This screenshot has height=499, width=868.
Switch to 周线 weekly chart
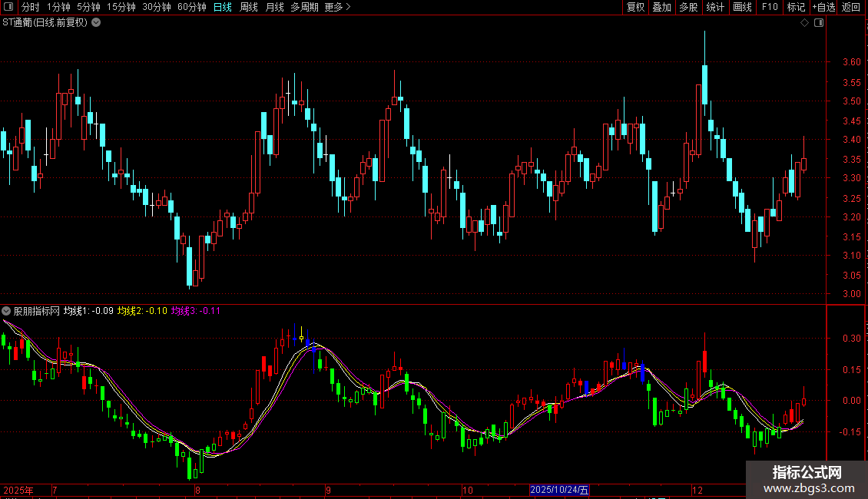coord(249,7)
